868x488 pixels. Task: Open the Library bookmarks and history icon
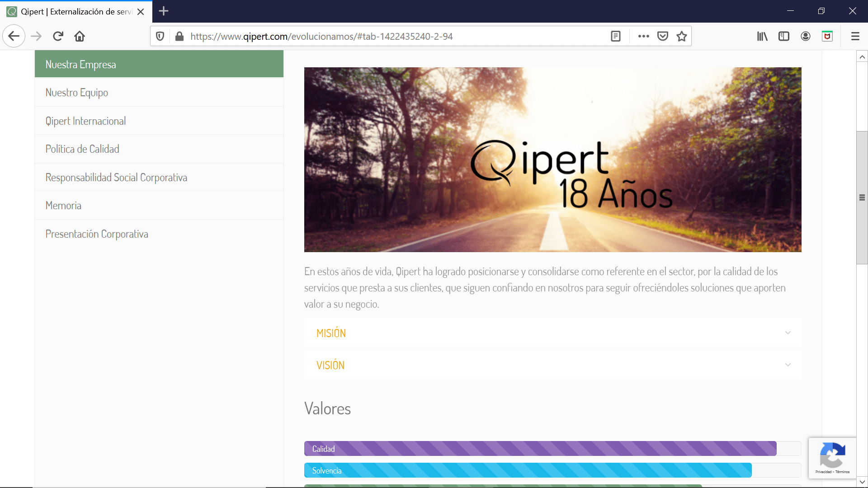[x=762, y=36]
